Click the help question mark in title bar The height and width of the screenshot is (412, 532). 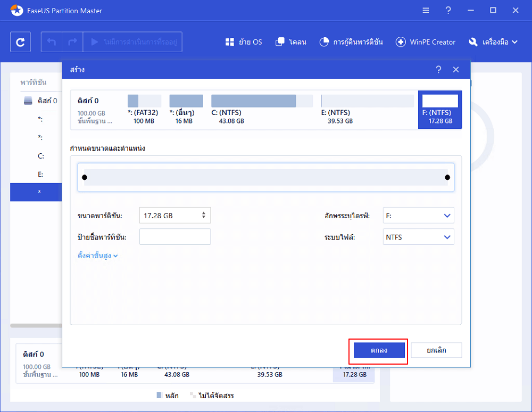tap(448, 11)
